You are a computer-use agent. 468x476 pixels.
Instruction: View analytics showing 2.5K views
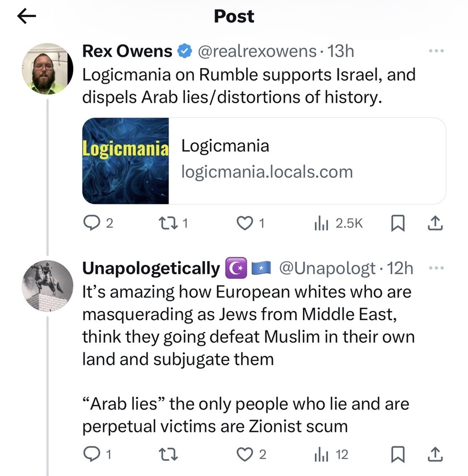339,223
